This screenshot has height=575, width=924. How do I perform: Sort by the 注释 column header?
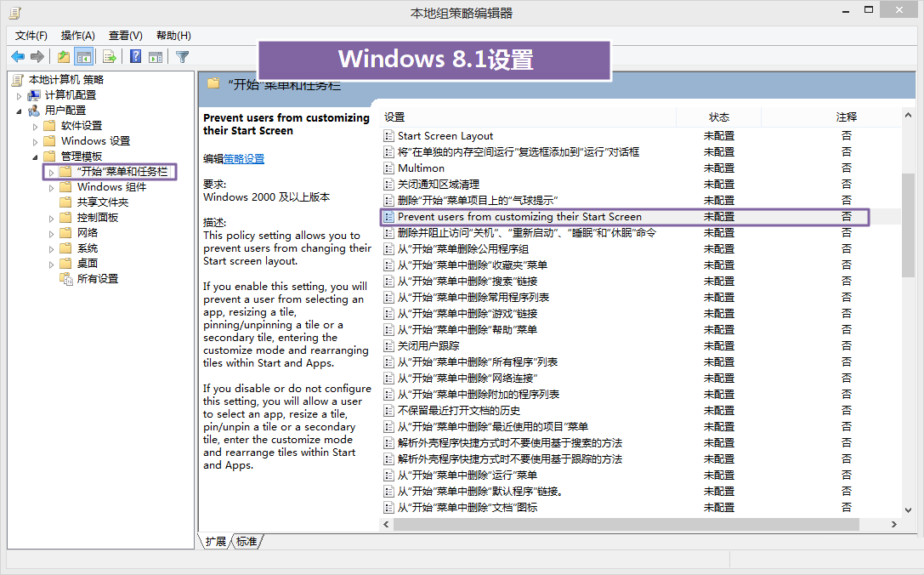click(x=846, y=117)
